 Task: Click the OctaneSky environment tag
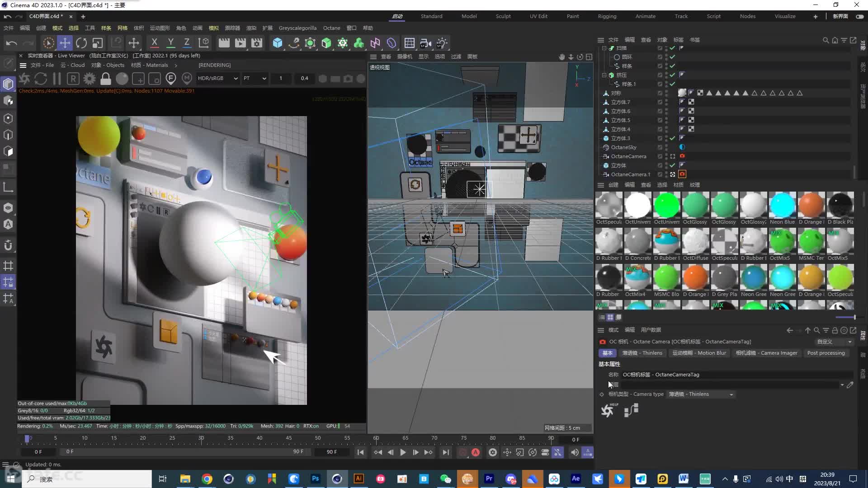682,147
